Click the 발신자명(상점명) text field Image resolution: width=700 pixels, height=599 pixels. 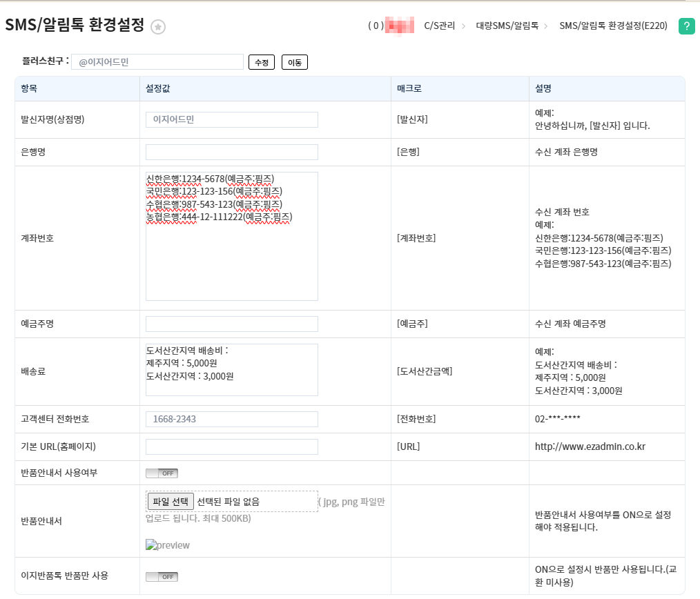tap(231, 119)
